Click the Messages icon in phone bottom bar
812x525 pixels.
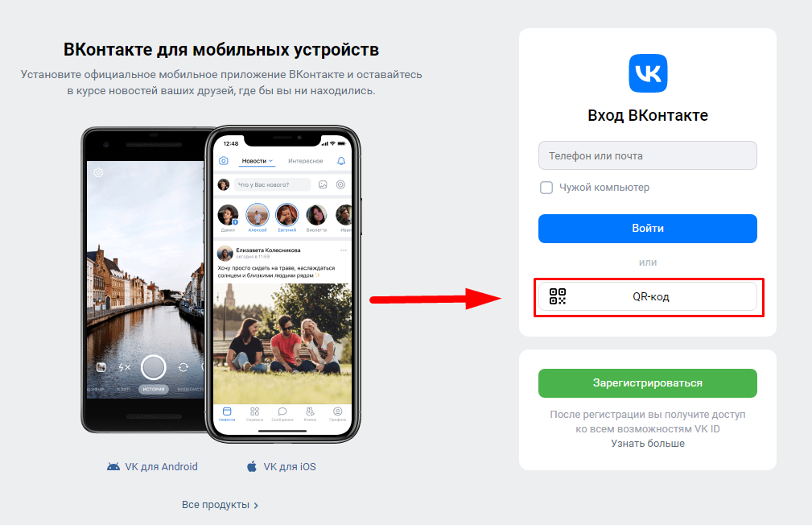pos(282,411)
